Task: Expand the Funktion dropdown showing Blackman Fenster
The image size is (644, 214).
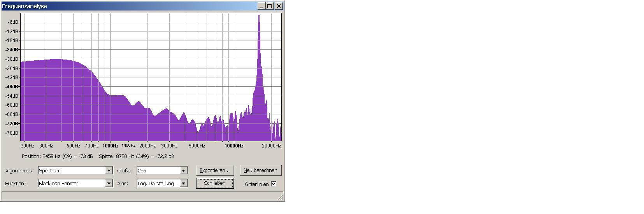Action: (x=109, y=183)
